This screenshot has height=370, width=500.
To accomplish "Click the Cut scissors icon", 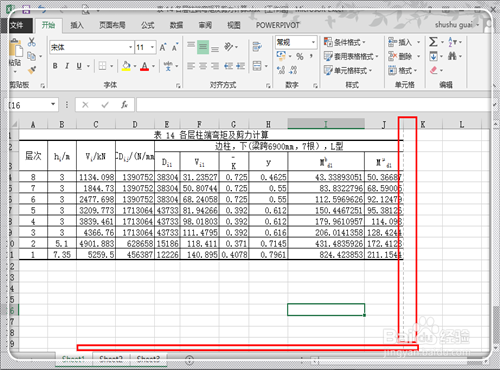I will (x=32, y=42).
